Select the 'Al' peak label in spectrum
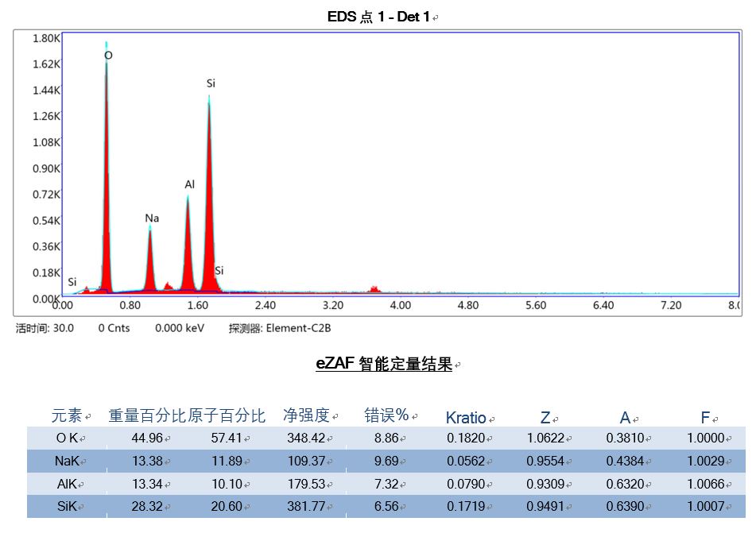 coord(189,184)
